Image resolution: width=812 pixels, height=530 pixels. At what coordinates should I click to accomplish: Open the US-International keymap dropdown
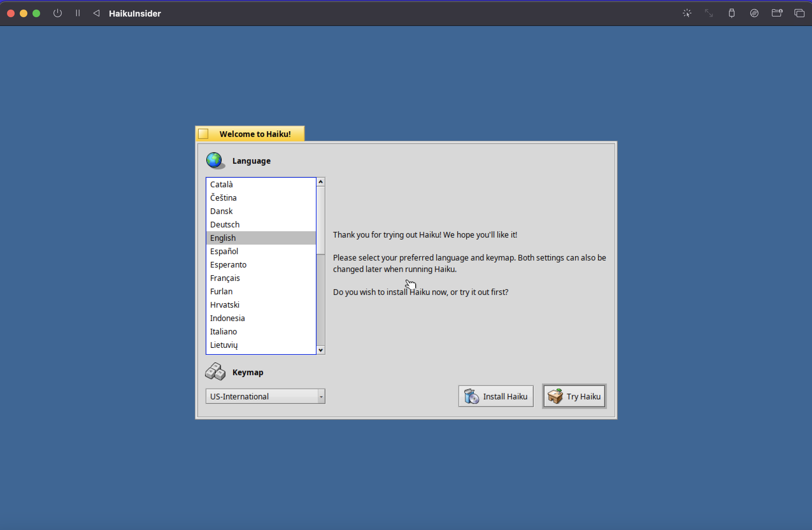pyautogui.click(x=266, y=396)
